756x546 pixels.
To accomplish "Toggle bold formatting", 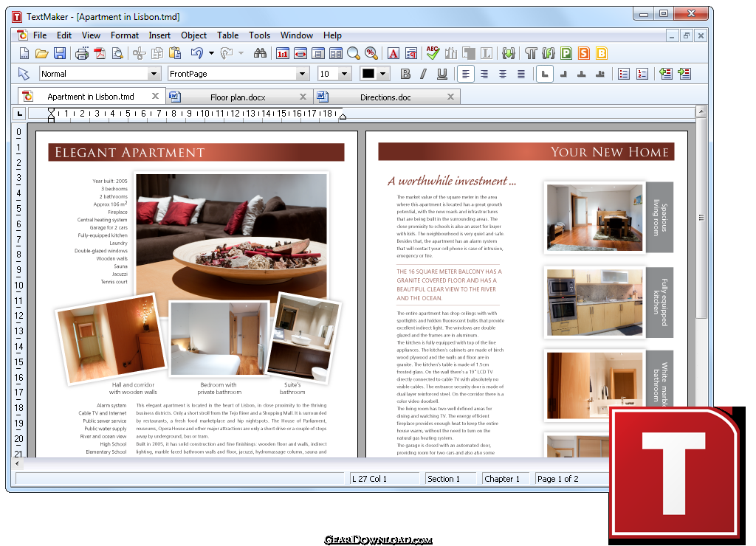I will tap(405, 74).
